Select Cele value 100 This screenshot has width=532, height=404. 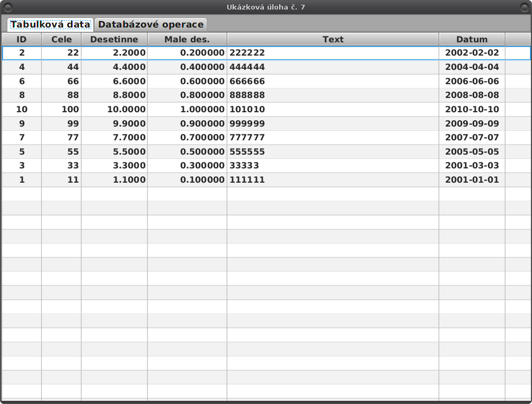[61, 110]
